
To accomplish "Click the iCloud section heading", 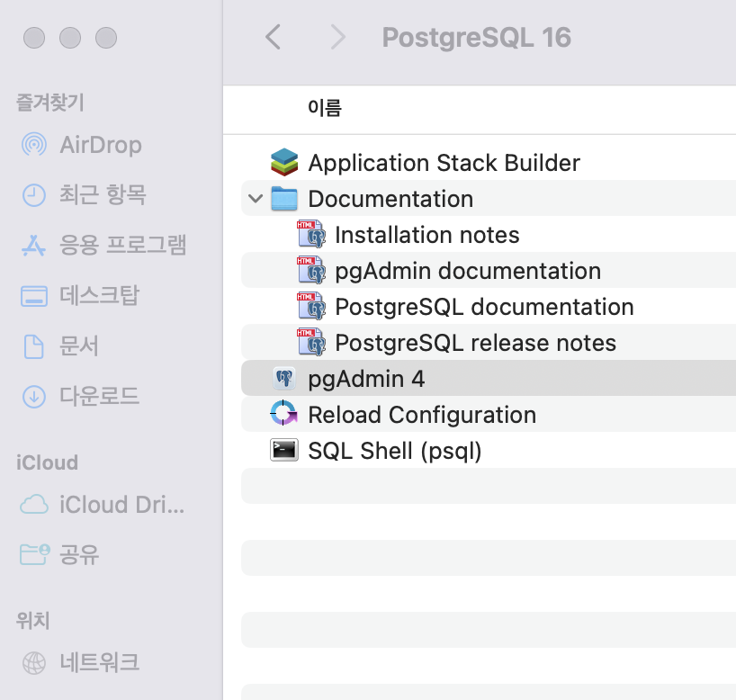I will [x=47, y=462].
